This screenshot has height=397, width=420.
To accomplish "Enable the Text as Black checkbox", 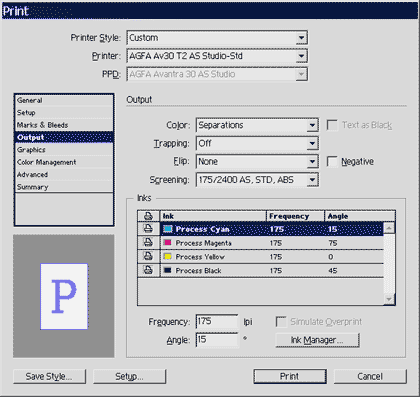I will tap(332, 125).
